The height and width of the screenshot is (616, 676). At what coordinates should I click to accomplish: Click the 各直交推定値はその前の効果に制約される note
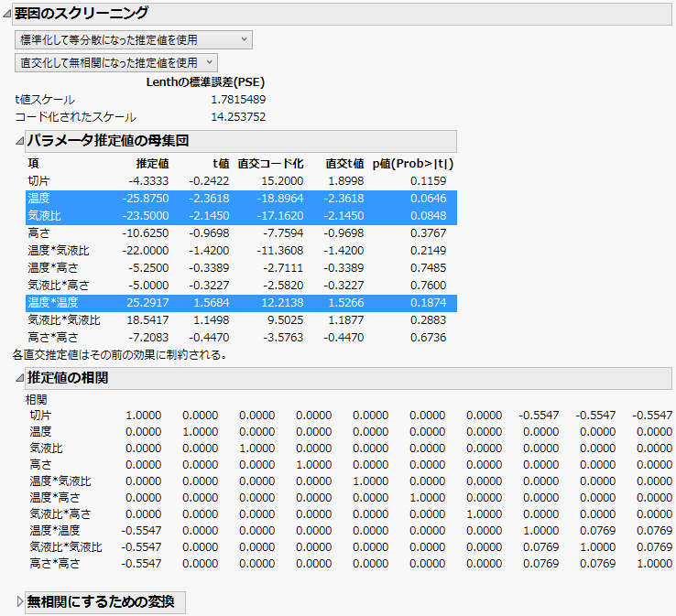(x=119, y=355)
